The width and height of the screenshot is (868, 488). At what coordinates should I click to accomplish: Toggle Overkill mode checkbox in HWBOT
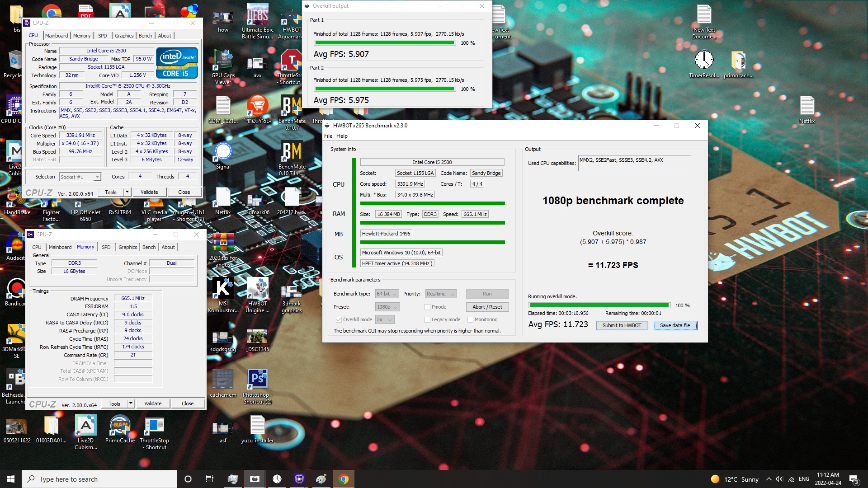point(339,319)
